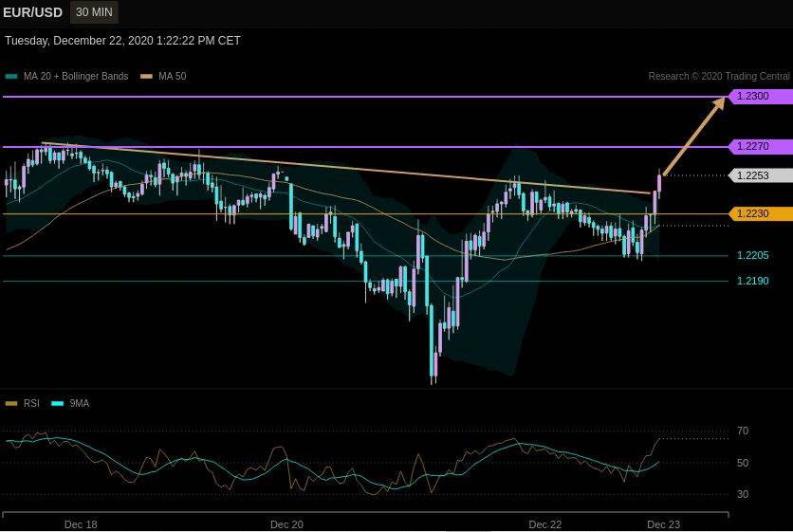Image resolution: width=793 pixels, height=532 pixels.
Task: Click the RSI 30 level label
Action: (743, 494)
